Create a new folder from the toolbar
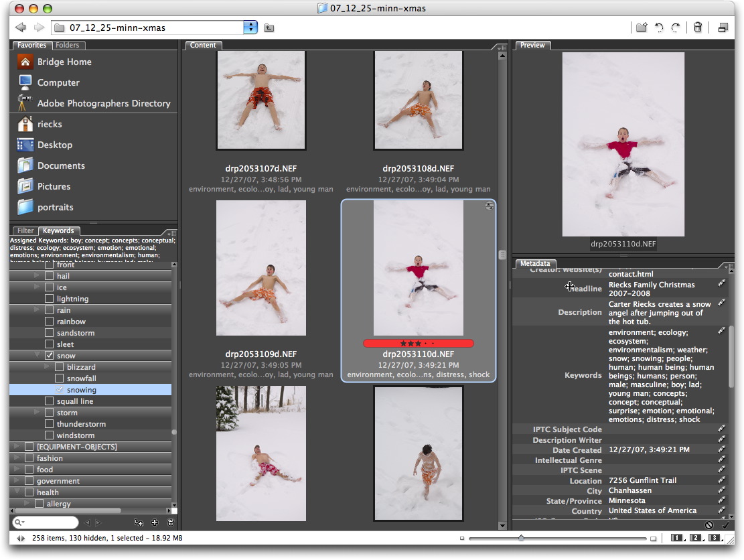 pos(641,27)
